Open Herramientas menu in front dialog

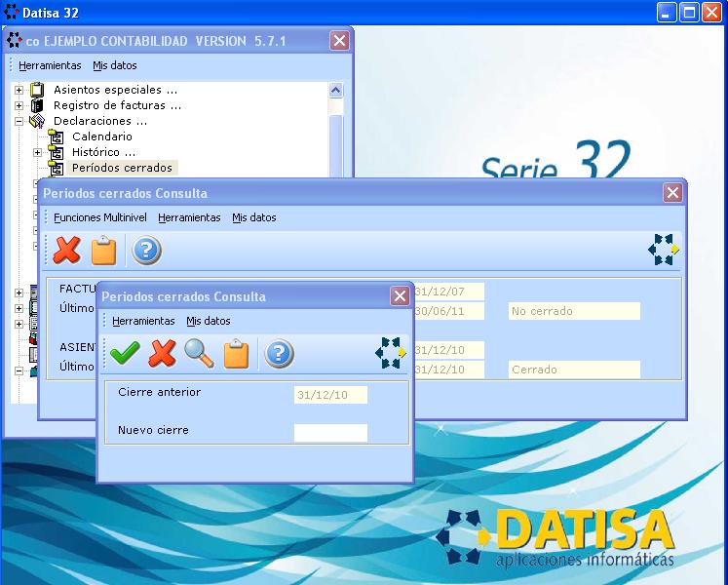(x=143, y=321)
